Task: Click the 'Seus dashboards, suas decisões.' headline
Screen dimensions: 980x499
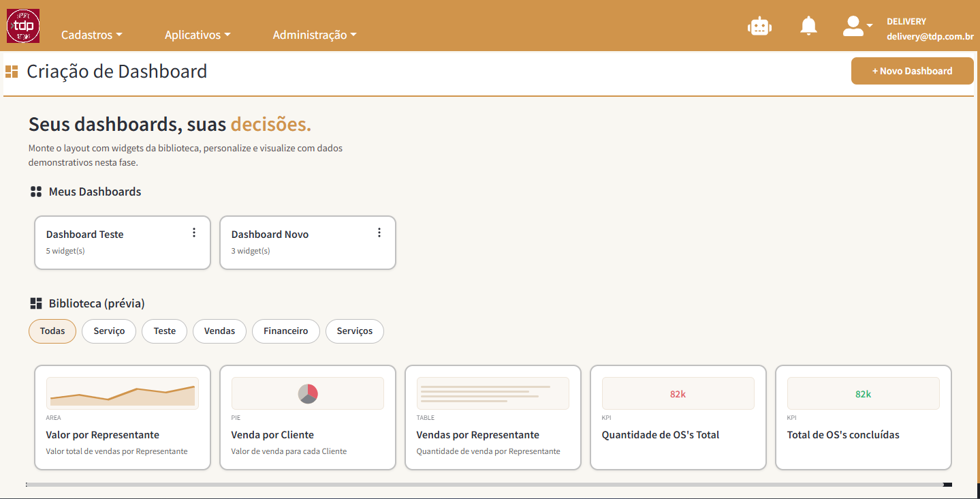Action: click(170, 125)
